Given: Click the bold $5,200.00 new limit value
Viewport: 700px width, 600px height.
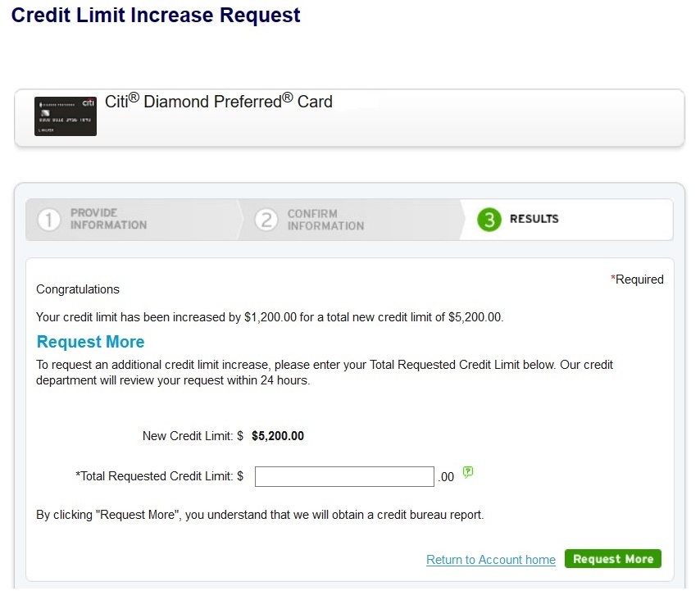Looking at the screenshot, I should pos(278,436).
